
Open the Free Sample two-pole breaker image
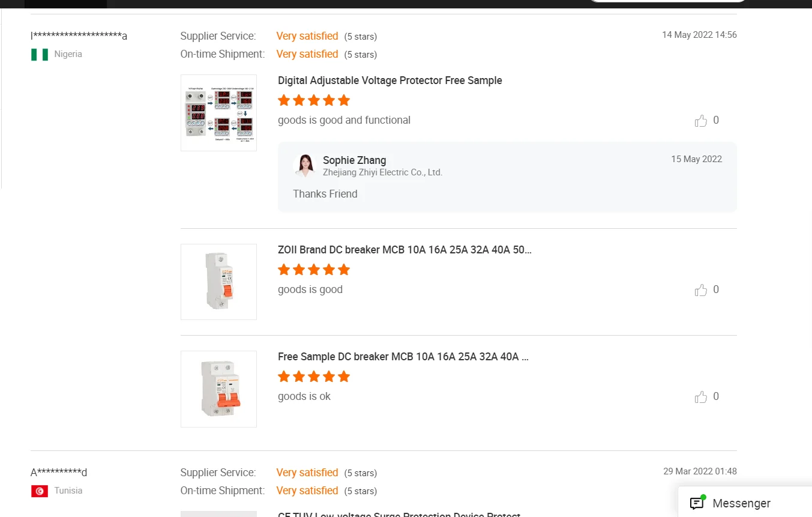tap(218, 389)
